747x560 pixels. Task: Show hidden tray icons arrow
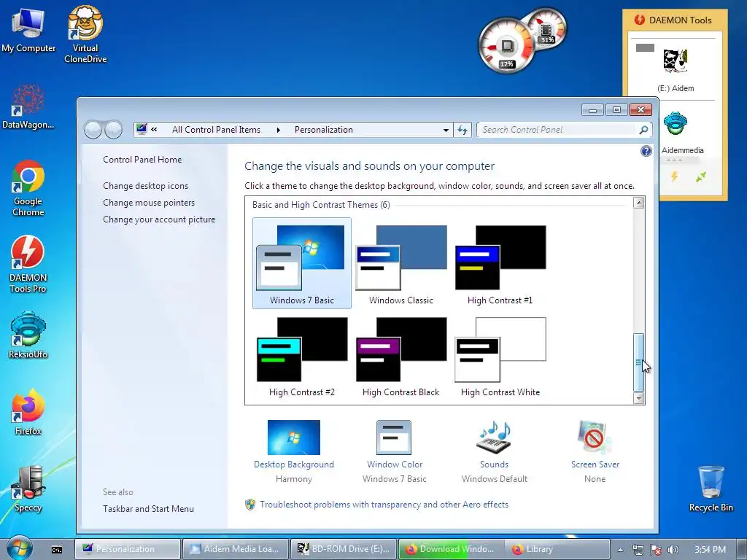[620, 550]
